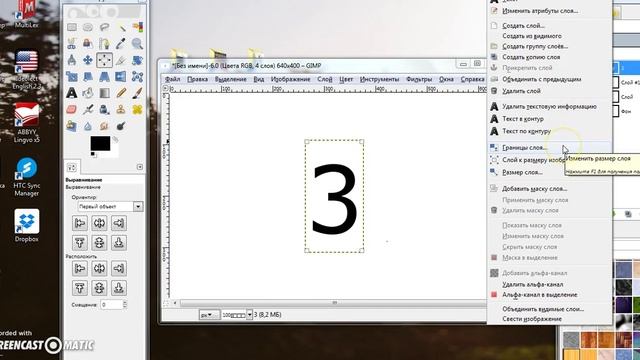Select the Pencil tool
Viewport: 640px width, 360px height.
121,93
